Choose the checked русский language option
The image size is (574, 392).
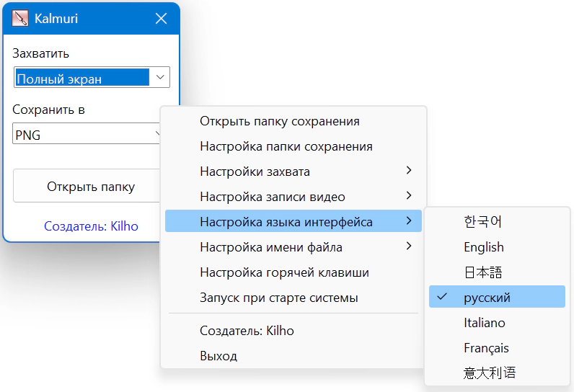(487, 297)
